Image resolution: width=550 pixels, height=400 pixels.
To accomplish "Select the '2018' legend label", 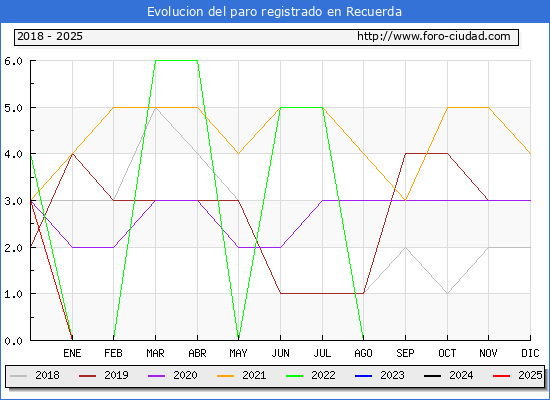I will coord(47,375).
